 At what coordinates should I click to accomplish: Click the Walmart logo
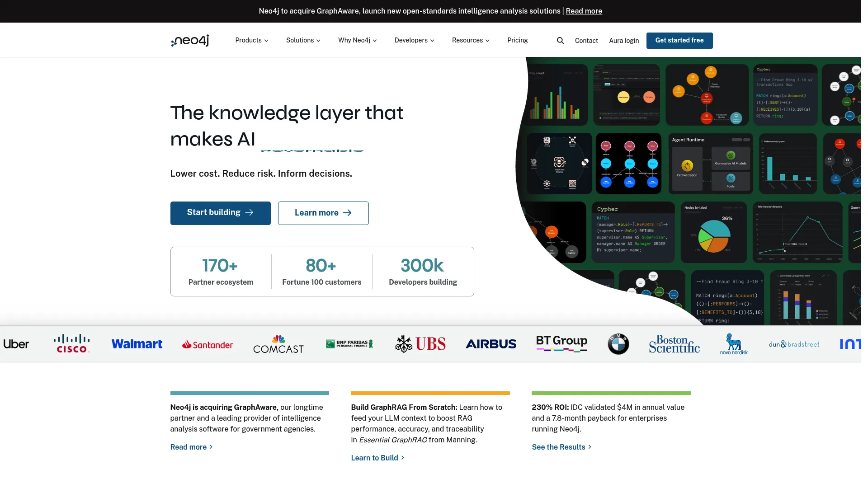pos(137,344)
